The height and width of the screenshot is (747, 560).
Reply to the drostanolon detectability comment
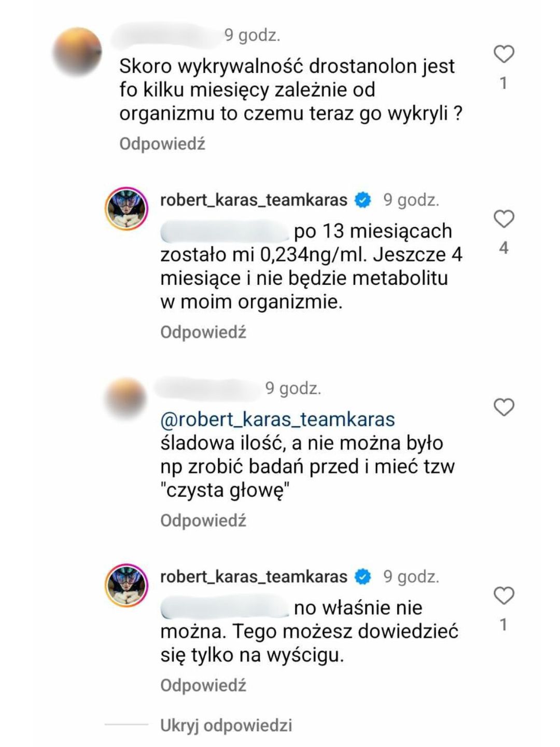(x=162, y=144)
